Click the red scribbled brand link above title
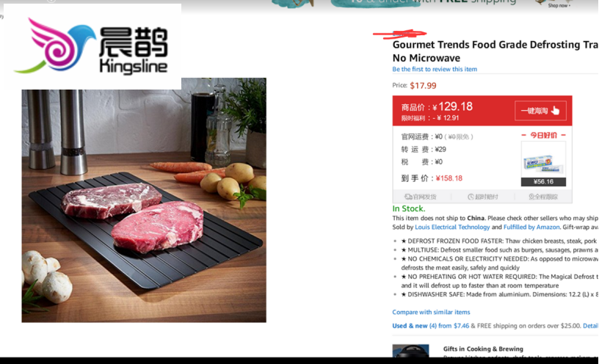Viewport: 599px width, 364px height. [x=399, y=34]
